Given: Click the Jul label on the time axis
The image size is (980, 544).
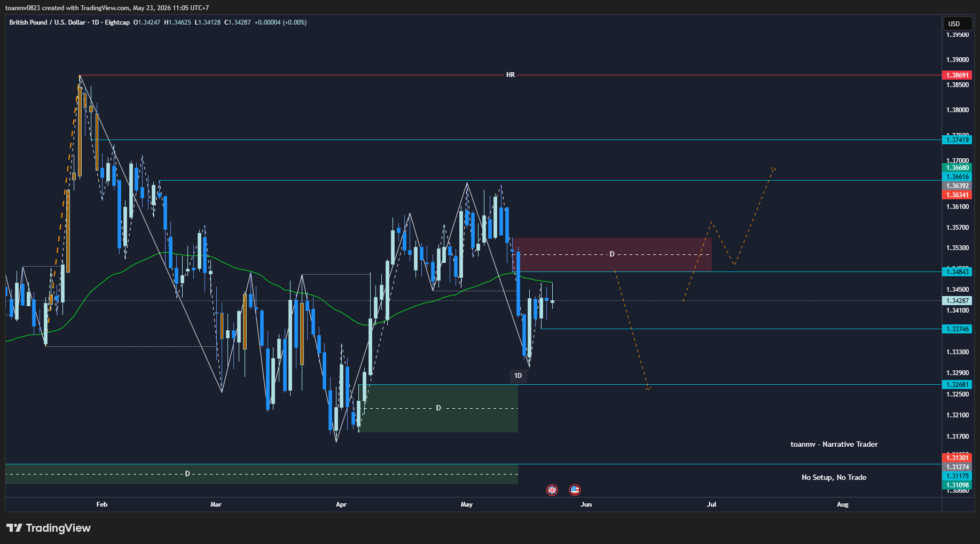Looking at the screenshot, I should [x=712, y=504].
